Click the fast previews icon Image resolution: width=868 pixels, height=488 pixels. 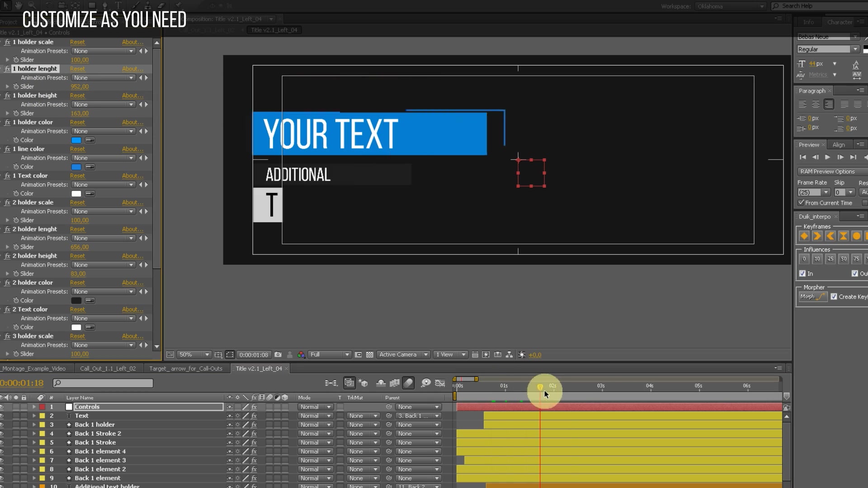click(x=486, y=355)
